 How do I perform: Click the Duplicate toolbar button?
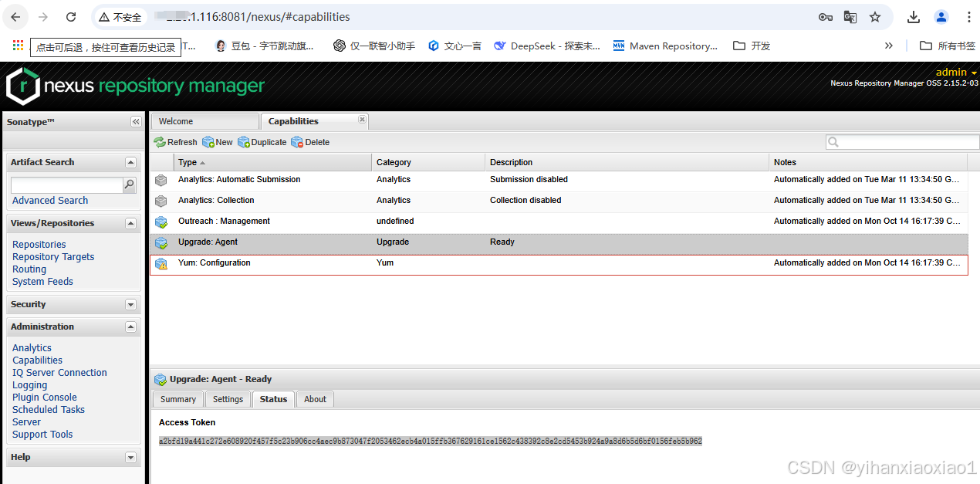262,142
